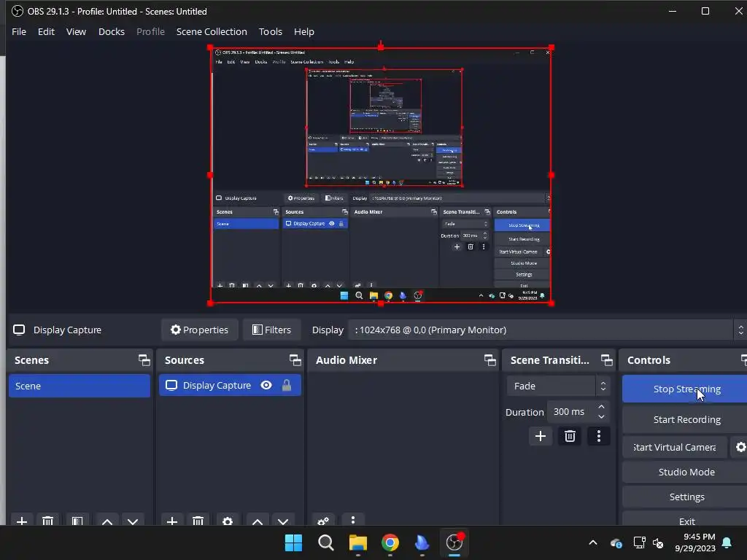This screenshot has width=747, height=560.
Task: Start the Virtual Camera
Action: tap(675, 447)
